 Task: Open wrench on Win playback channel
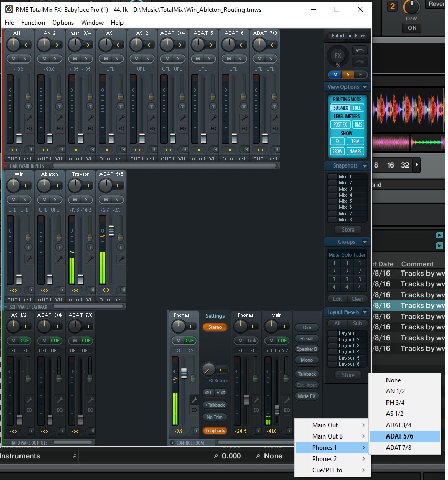[29, 259]
